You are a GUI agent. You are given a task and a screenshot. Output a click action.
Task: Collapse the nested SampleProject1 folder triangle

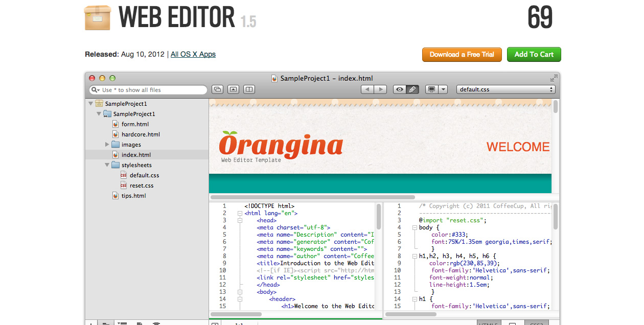99,114
